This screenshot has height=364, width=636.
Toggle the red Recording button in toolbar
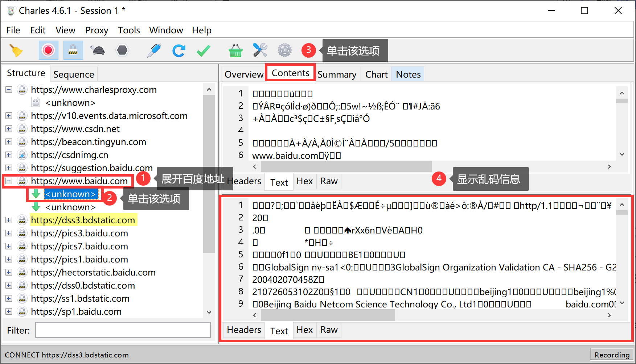point(48,50)
